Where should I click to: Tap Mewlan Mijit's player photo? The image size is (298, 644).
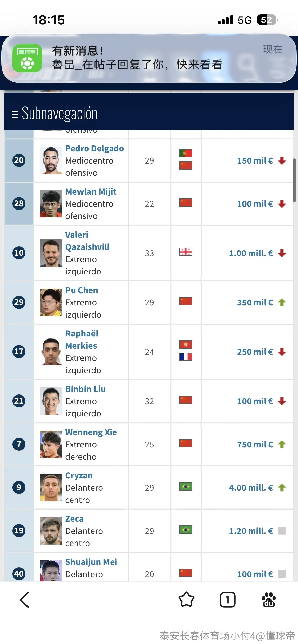coord(51,204)
